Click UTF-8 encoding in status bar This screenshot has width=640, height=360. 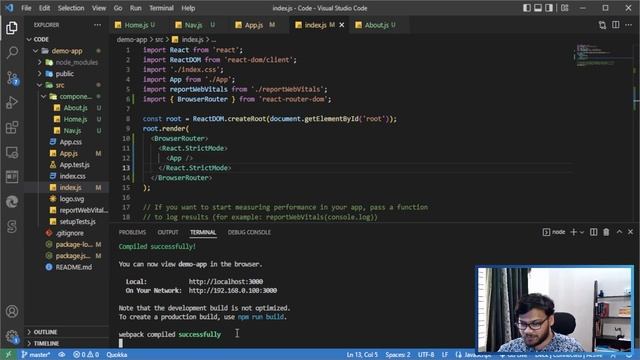tap(426, 354)
